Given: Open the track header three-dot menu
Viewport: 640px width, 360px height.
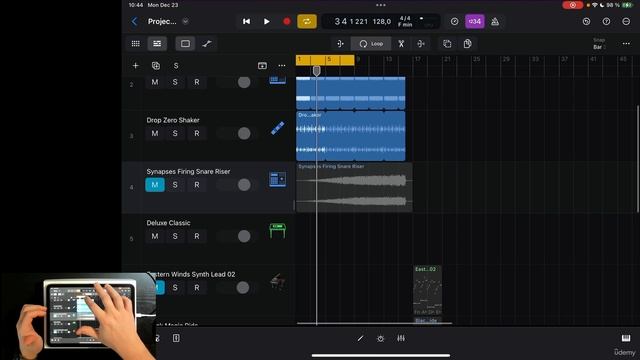Looking at the screenshot, I should pos(282,66).
